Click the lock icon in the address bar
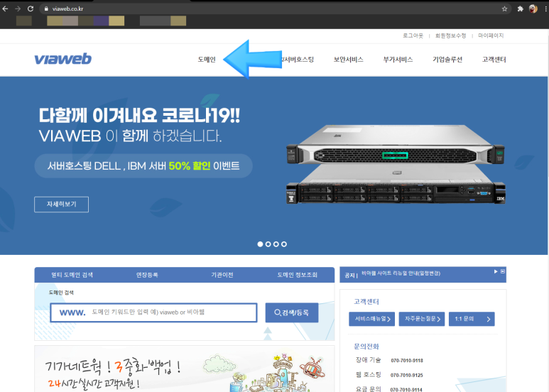The height and width of the screenshot is (392, 549). 46,9
